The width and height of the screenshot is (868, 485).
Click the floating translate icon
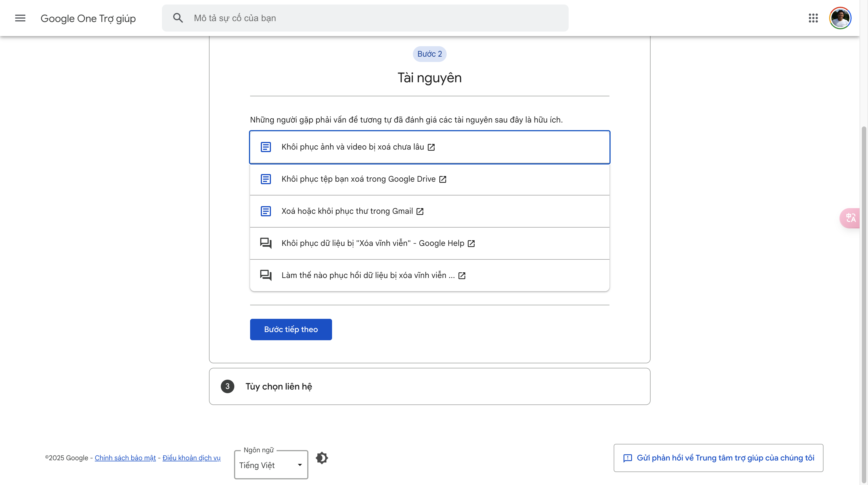[x=850, y=218]
